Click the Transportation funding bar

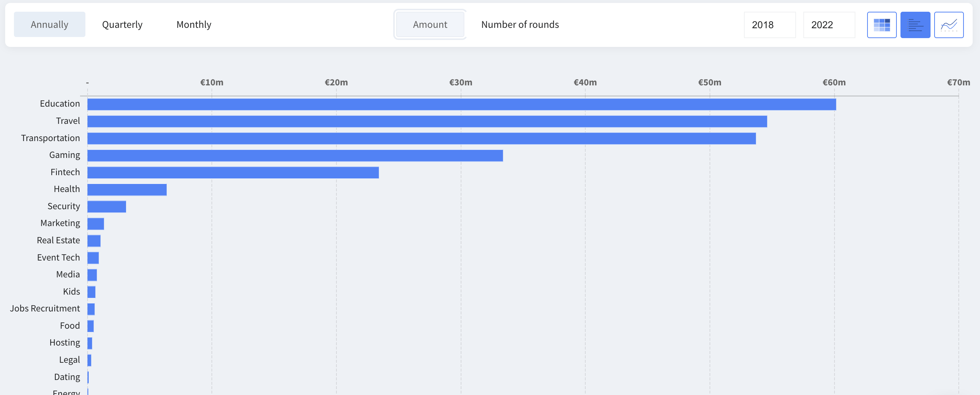click(x=421, y=139)
